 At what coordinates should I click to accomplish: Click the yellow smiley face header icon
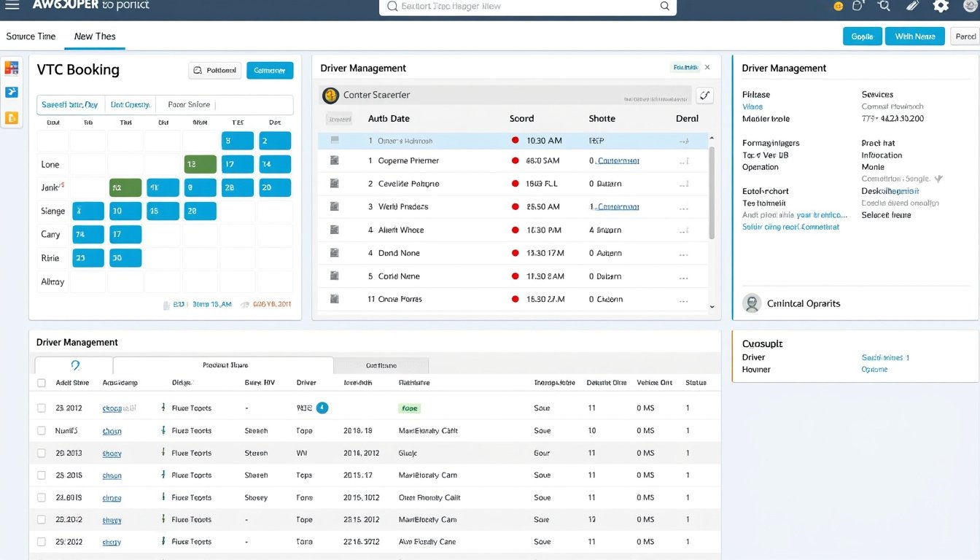(839, 6)
